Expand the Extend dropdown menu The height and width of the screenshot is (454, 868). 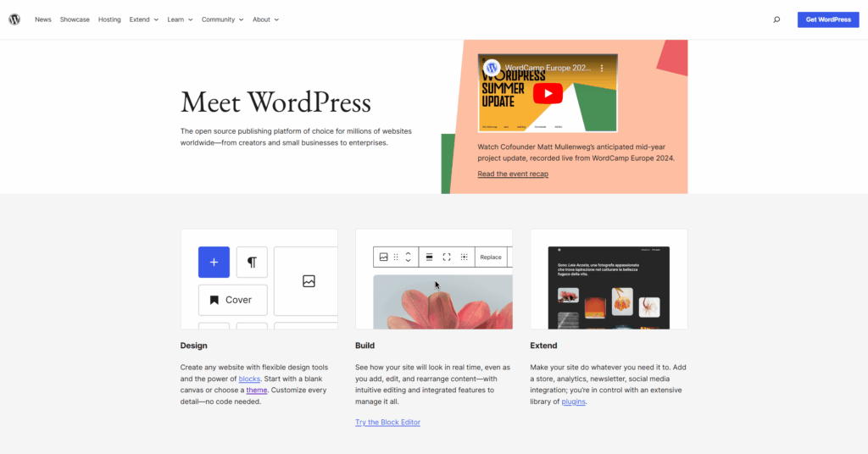(143, 19)
